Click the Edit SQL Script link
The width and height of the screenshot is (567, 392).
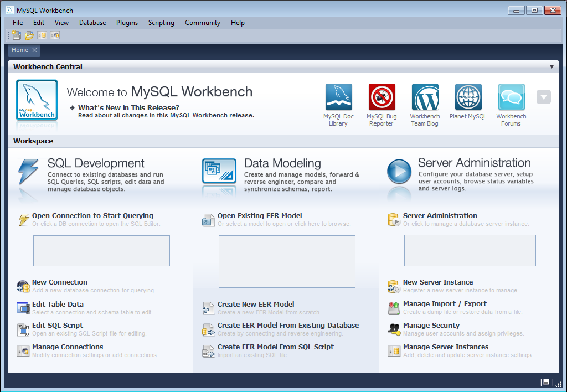coord(58,325)
